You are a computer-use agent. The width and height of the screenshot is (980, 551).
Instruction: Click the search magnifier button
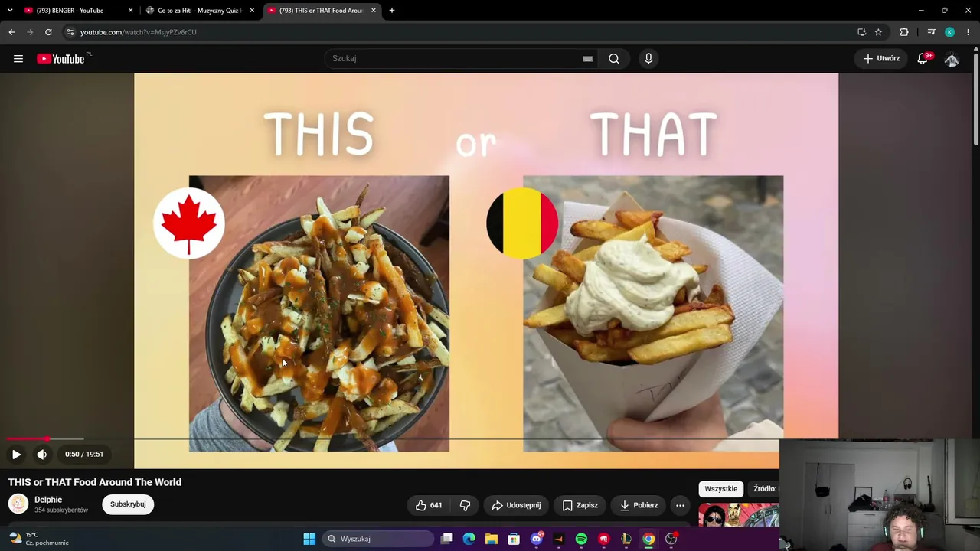614,59
